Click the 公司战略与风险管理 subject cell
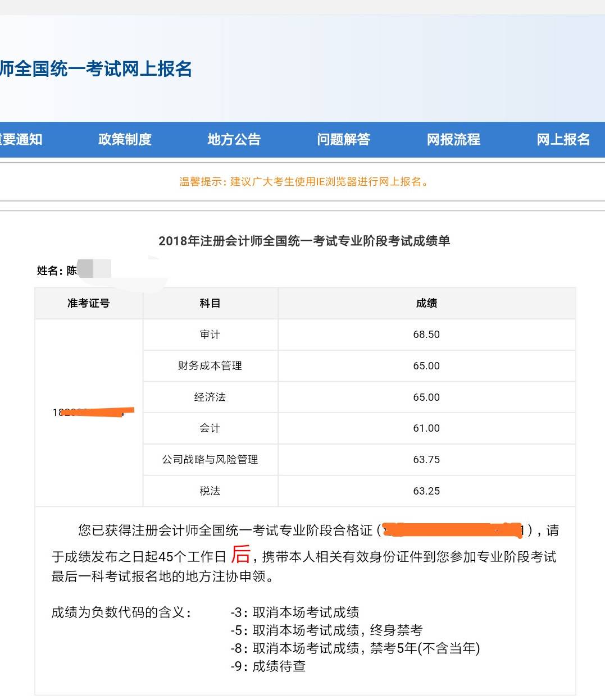The height and width of the screenshot is (700, 605). tap(210, 460)
